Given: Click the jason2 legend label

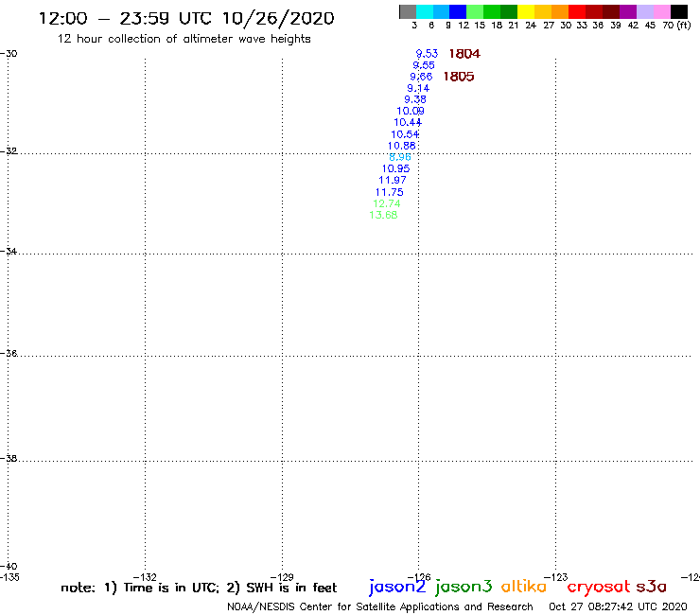Looking at the screenshot, I should [397, 587].
